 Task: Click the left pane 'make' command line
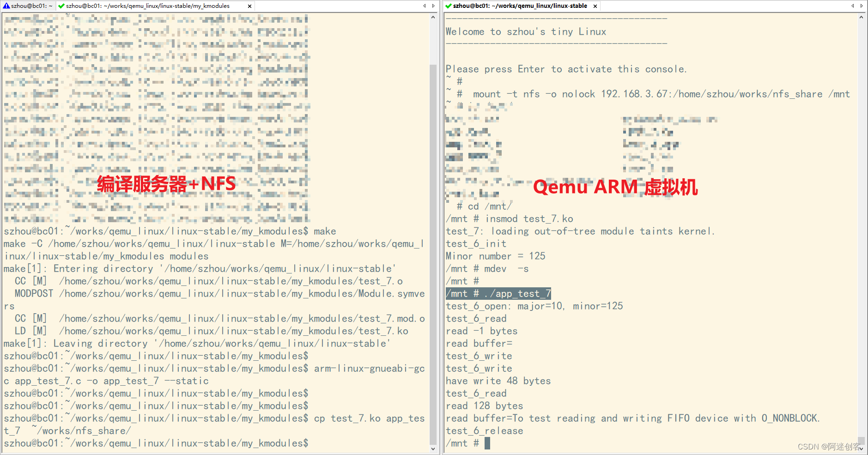pos(170,231)
